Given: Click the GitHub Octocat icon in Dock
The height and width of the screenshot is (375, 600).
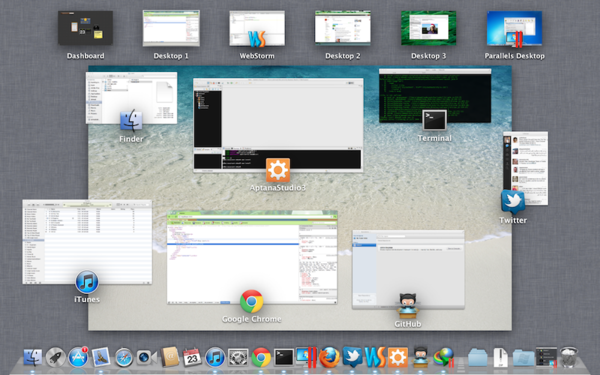Looking at the screenshot, I should [421, 357].
